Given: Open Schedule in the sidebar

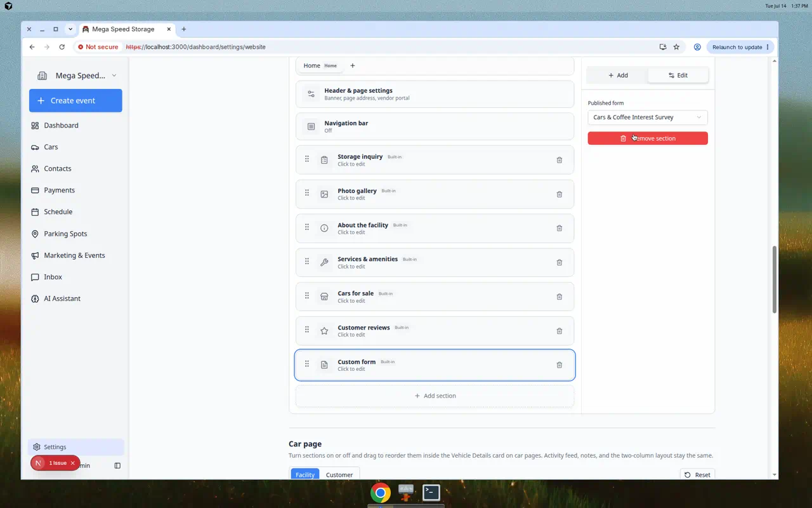Looking at the screenshot, I should (75, 211).
